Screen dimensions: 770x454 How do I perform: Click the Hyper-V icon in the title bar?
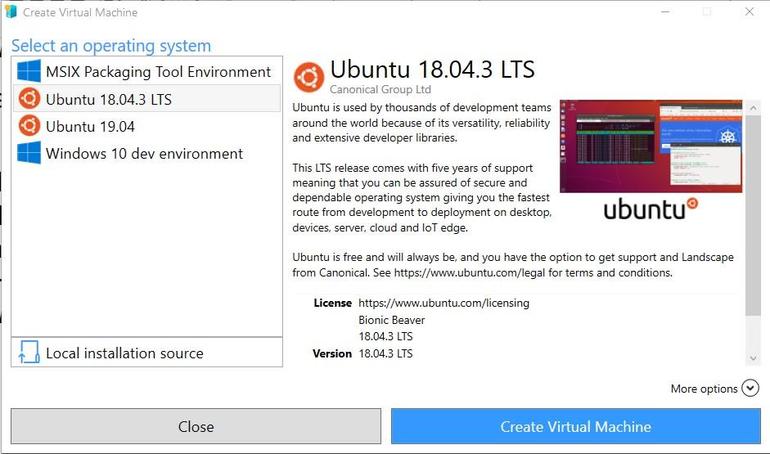[10, 11]
